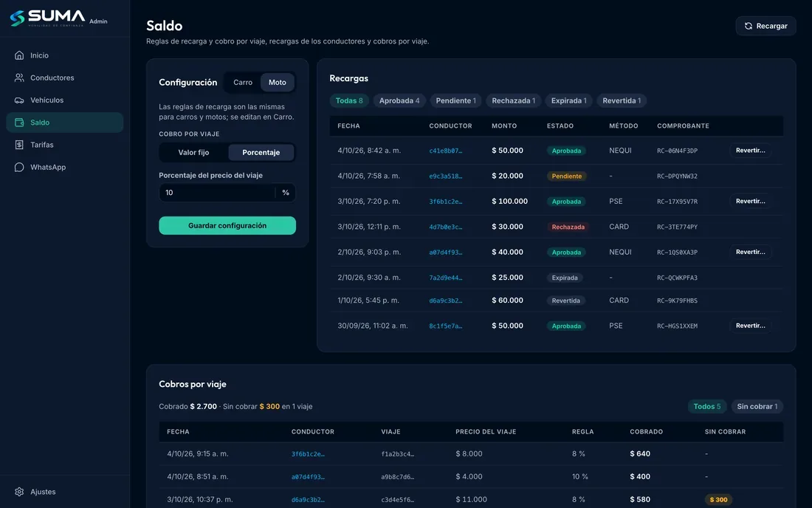Open conductor 8c1f5e7a link

click(x=445, y=326)
